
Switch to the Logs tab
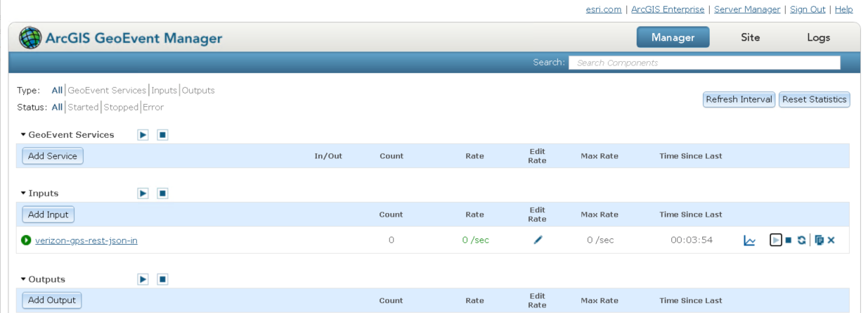coord(818,37)
